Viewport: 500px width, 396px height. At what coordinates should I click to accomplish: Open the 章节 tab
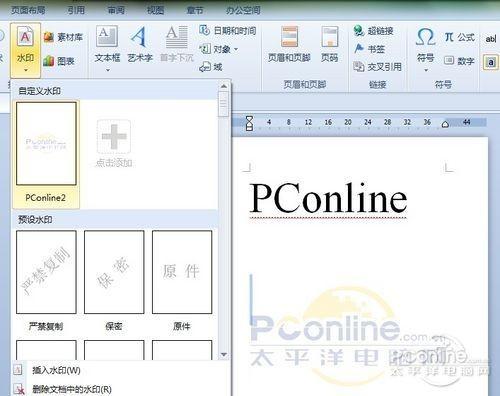[x=195, y=10]
